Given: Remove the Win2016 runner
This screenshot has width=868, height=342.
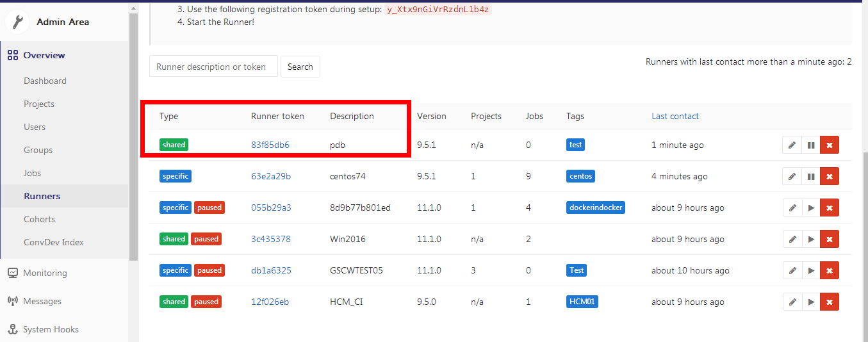Looking at the screenshot, I should coord(830,239).
